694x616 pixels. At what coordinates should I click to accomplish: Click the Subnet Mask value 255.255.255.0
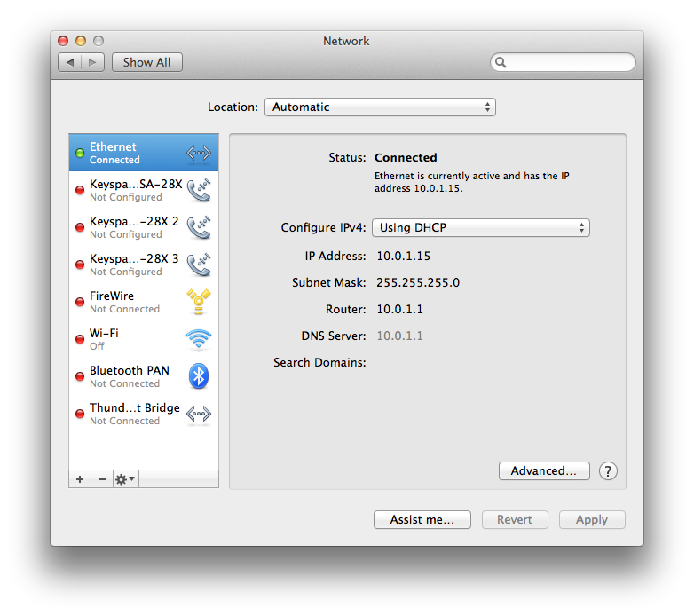[418, 282]
